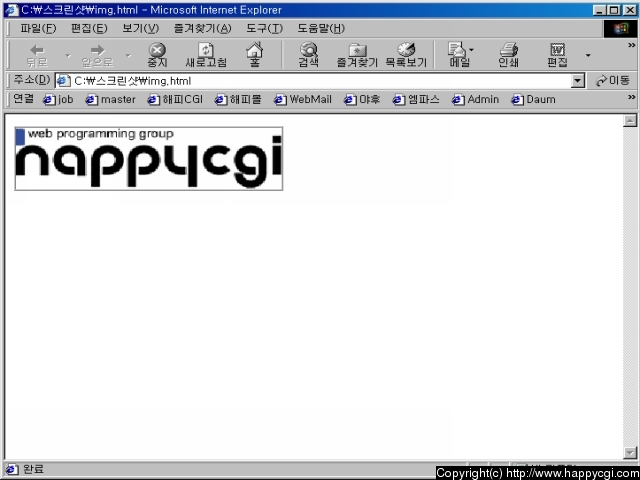Viewport: 640px width, 480px height.
Task: Show more links bar items chevron
Action: 631,97
